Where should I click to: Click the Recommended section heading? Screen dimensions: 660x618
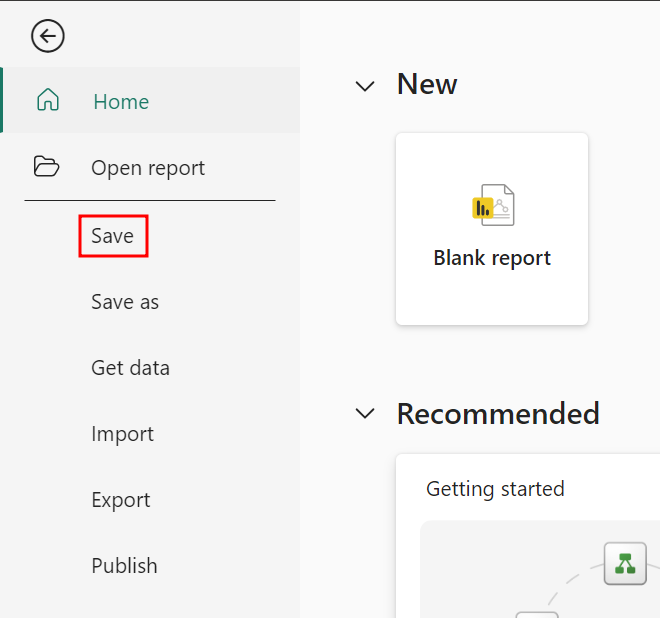coord(498,414)
